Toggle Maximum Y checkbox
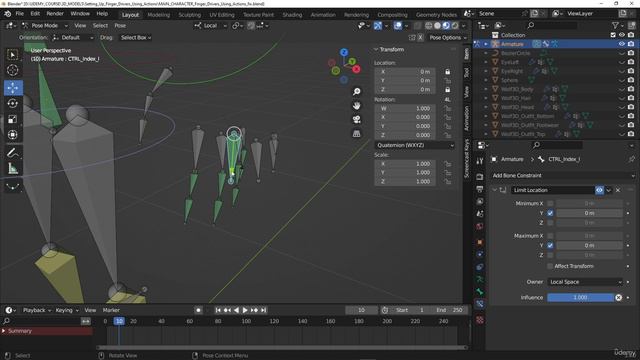This screenshot has width=640, height=360. pos(550,245)
